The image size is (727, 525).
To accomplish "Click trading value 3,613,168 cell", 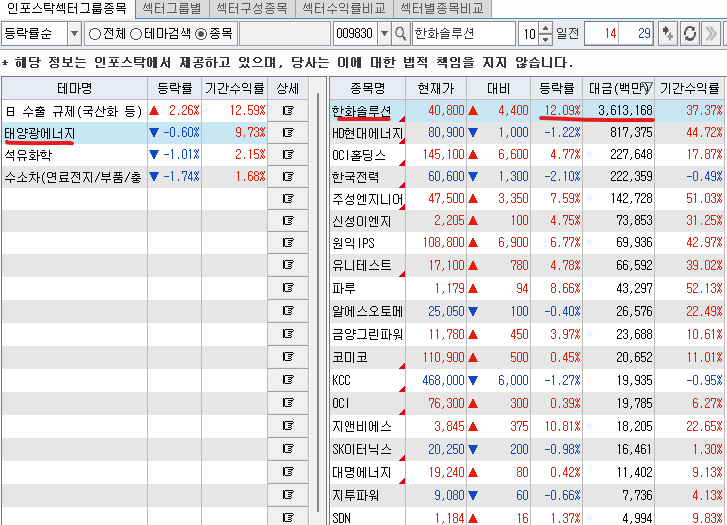I will 619,111.
